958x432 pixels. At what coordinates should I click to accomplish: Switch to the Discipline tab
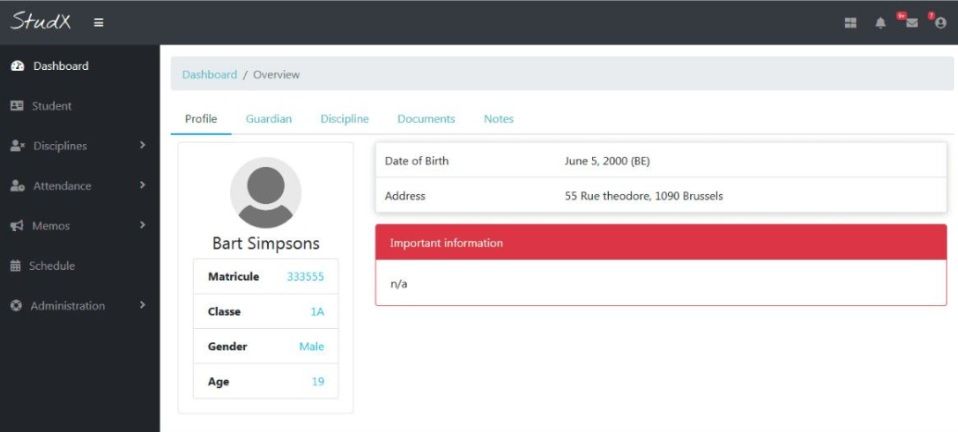click(345, 119)
